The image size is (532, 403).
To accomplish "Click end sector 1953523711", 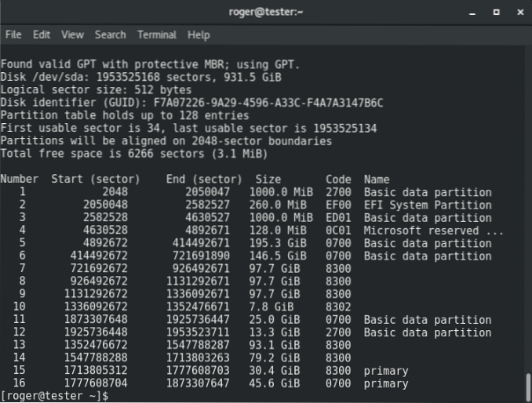I will click(199, 332).
